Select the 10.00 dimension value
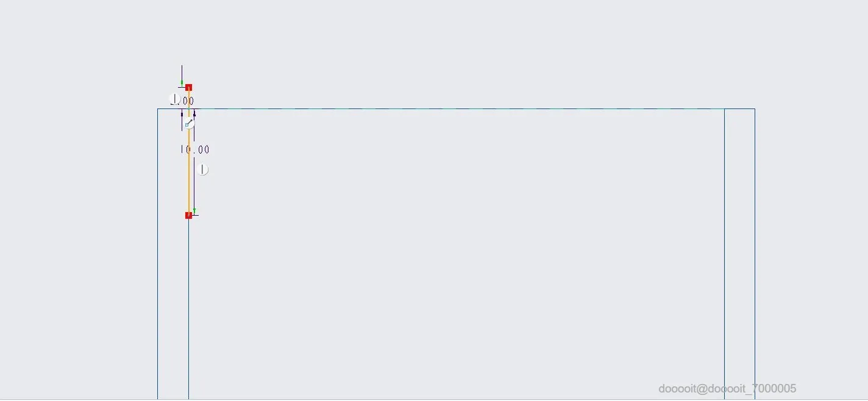868x401 pixels. [x=195, y=149]
